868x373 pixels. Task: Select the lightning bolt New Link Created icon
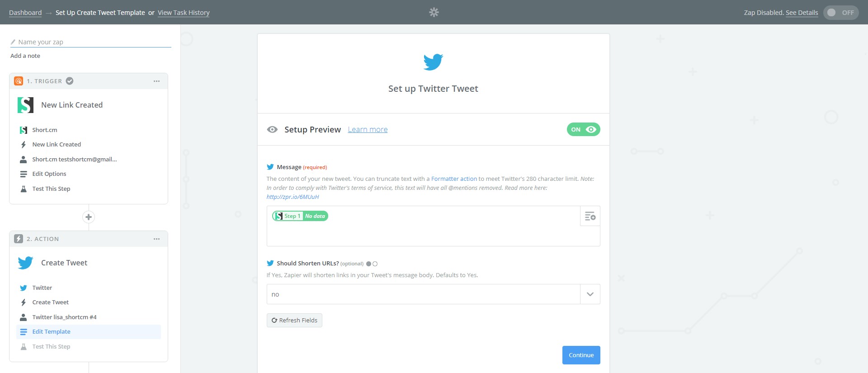tap(24, 144)
